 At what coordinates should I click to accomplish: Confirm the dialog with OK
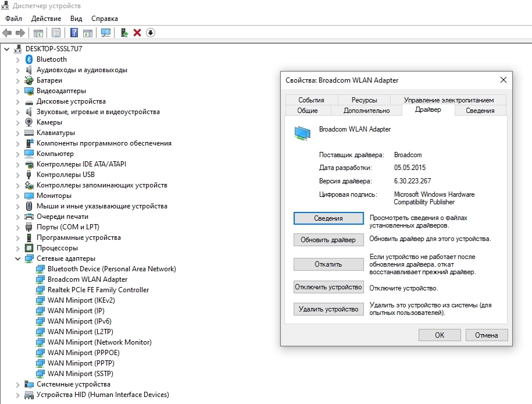(440, 335)
